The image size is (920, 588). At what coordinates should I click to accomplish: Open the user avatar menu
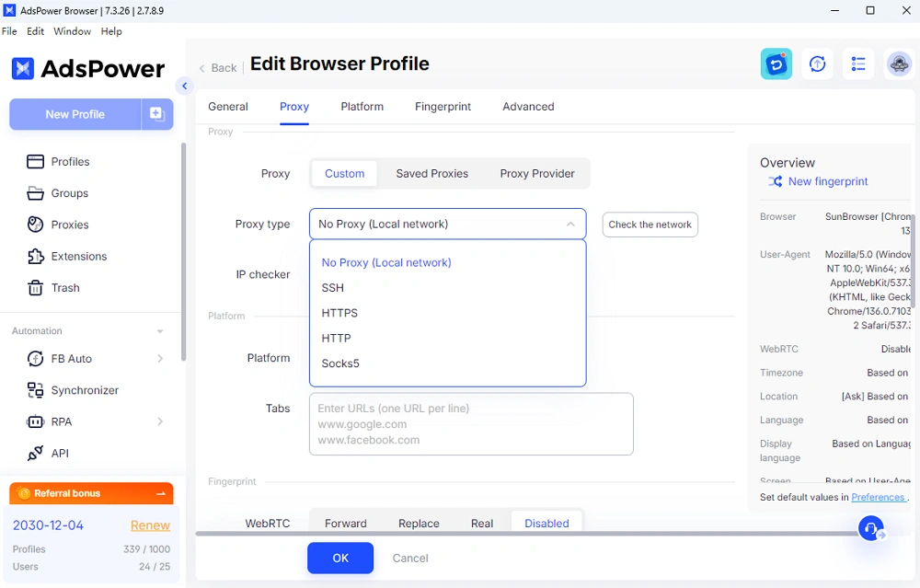click(899, 64)
